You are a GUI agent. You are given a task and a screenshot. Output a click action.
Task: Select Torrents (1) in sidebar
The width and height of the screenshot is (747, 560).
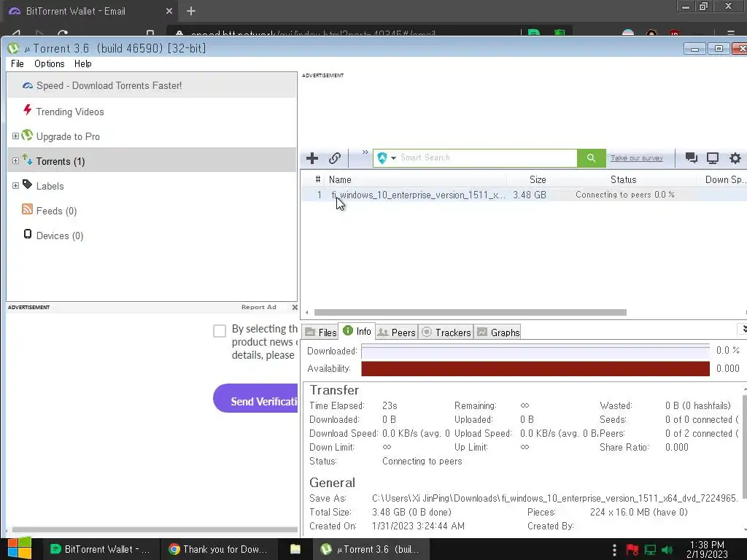click(x=152, y=161)
